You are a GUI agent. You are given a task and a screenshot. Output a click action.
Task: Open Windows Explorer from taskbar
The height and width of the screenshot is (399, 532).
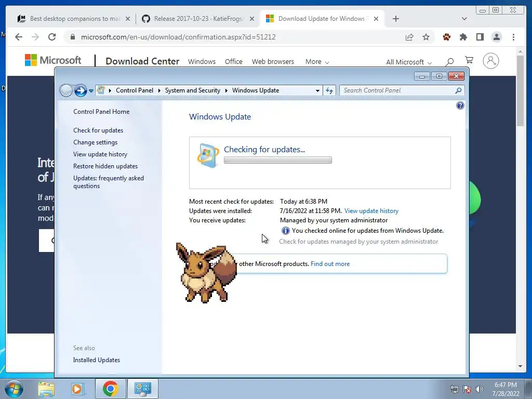[46, 389]
